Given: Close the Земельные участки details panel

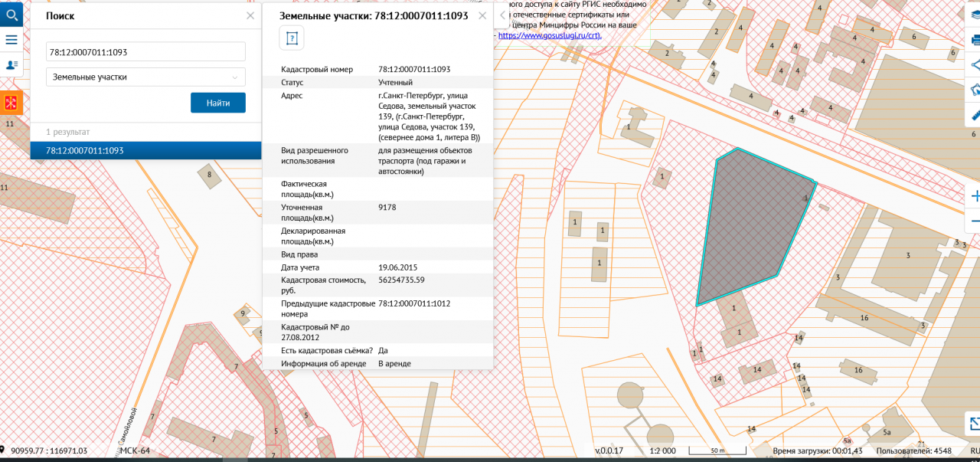Looking at the screenshot, I should pyautogui.click(x=482, y=15).
